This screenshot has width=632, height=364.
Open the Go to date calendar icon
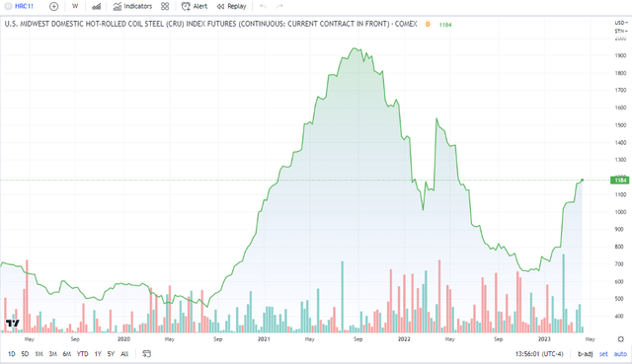[x=147, y=354]
